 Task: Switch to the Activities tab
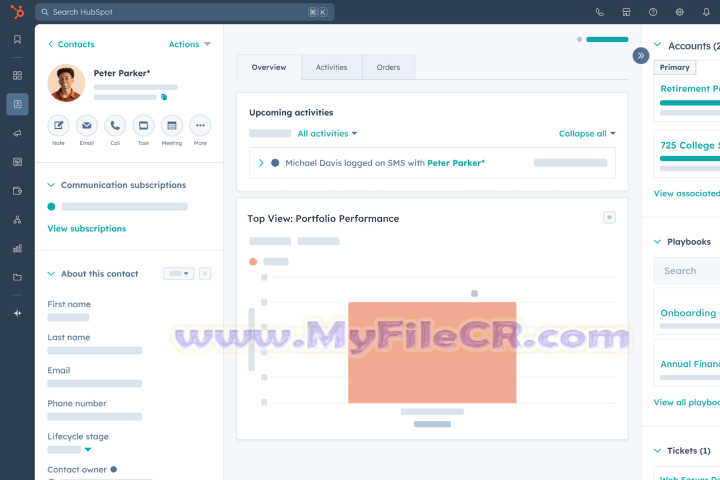pos(332,67)
